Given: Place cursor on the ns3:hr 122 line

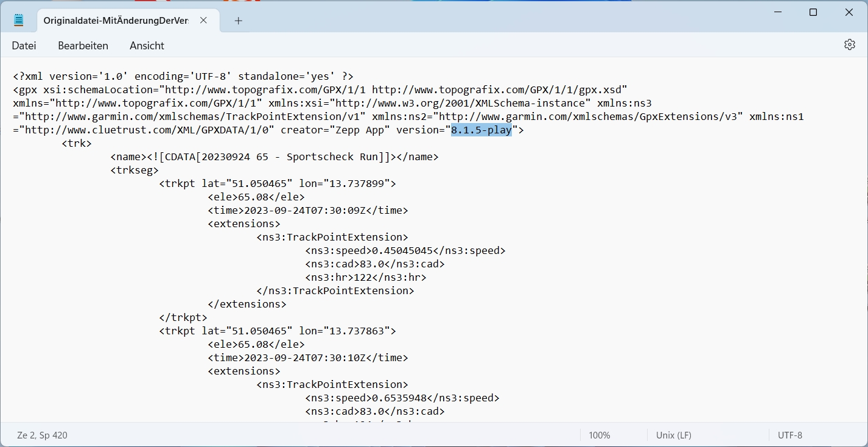Looking at the screenshot, I should 365,278.
